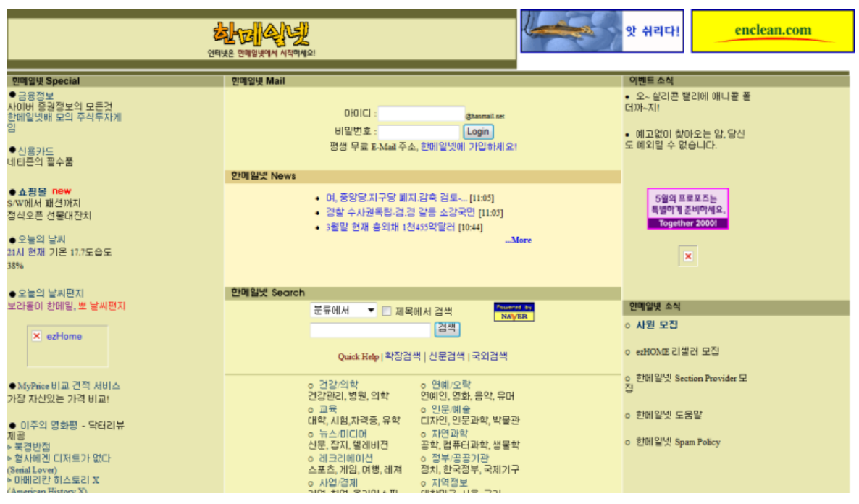Open the 신문검색 link

446,356
